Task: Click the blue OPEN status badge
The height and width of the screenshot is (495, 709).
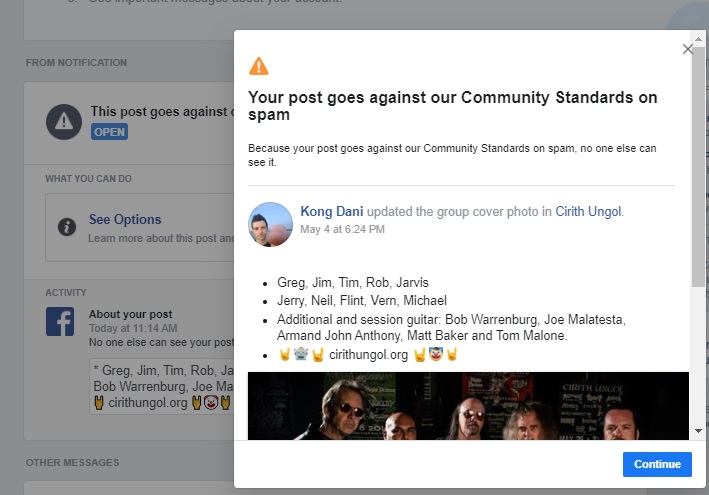Action: tap(109, 132)
